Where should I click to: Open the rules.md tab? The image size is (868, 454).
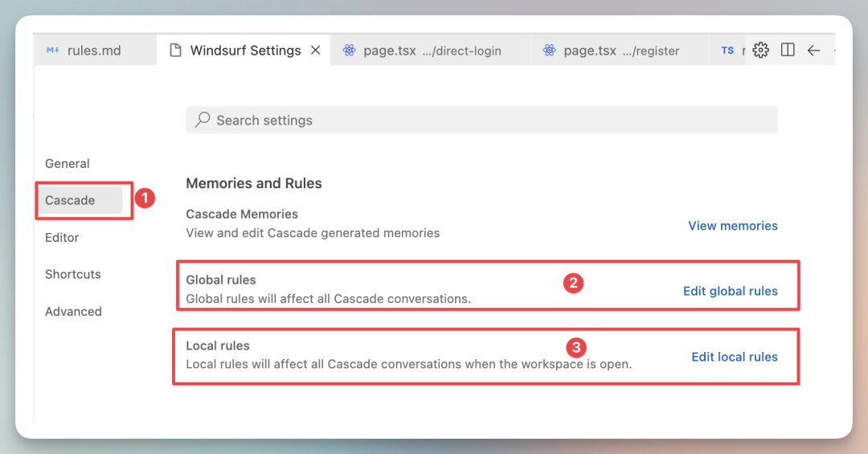95,51
